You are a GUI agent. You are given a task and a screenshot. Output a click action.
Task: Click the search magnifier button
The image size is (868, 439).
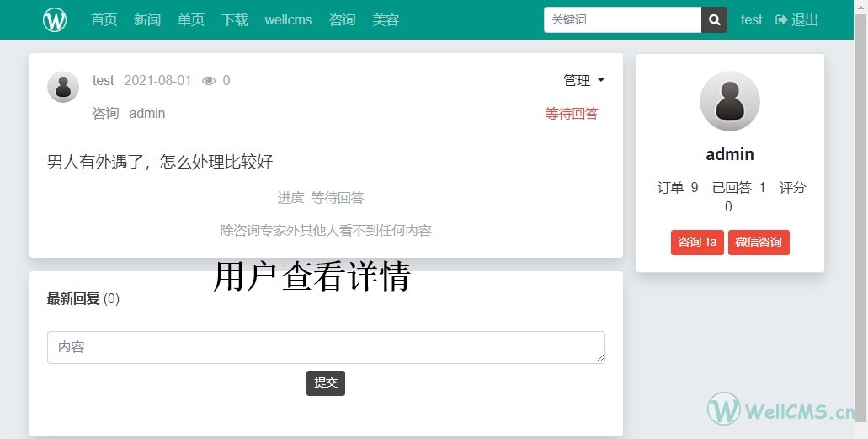tap(714, 20)
